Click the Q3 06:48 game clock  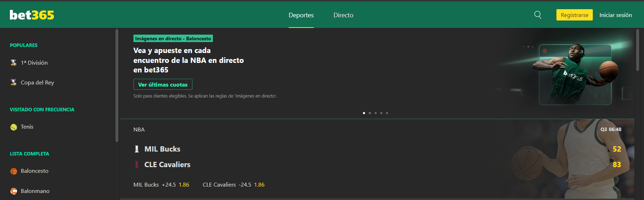pos(611,129)
